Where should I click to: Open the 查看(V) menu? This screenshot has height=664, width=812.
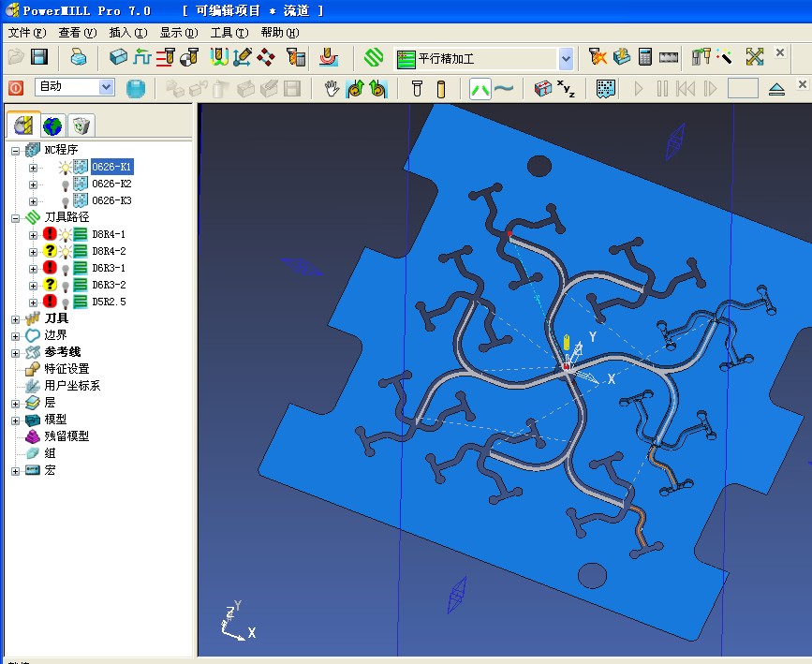click(x=77, y=33)
